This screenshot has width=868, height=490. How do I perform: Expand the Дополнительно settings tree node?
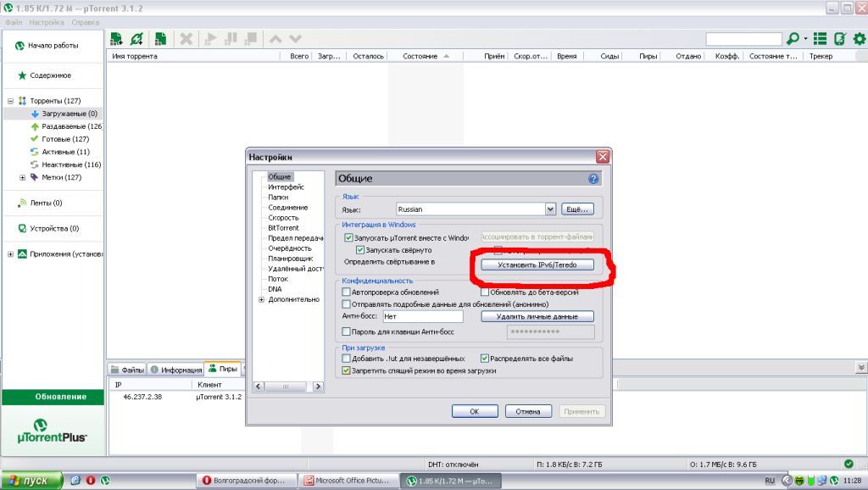[x=262, y=299]
